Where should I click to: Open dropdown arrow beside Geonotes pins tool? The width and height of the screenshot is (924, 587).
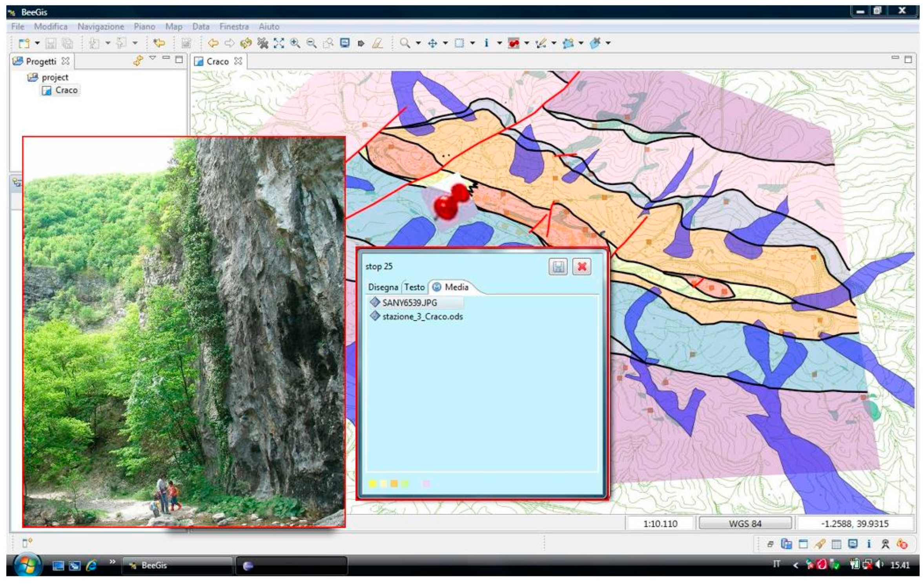point(527,43)
